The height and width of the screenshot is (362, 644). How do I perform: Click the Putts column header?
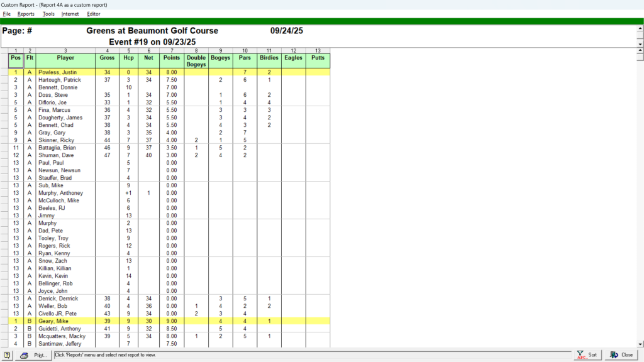[x=318, y=57]
